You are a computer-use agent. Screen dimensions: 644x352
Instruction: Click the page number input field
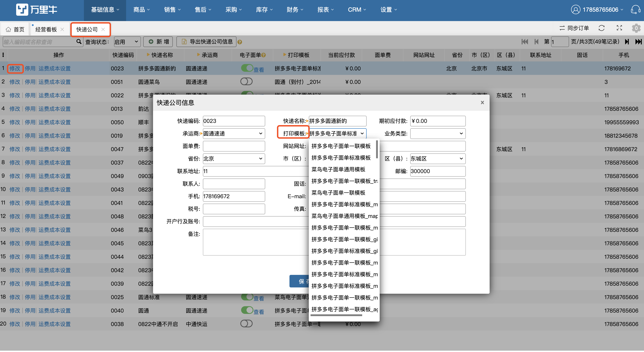click(560, 42)
